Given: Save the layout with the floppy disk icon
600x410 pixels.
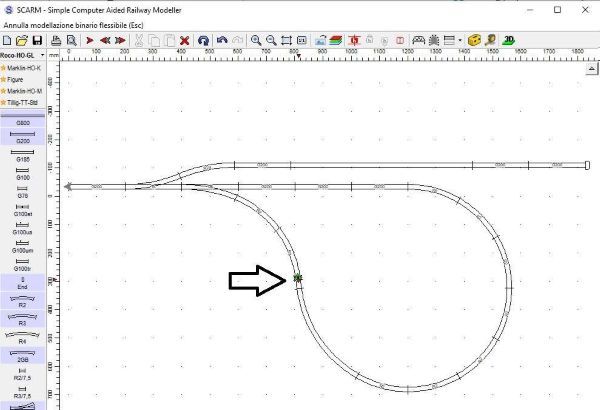Looking at the screenshot, I should coord(37,41).
